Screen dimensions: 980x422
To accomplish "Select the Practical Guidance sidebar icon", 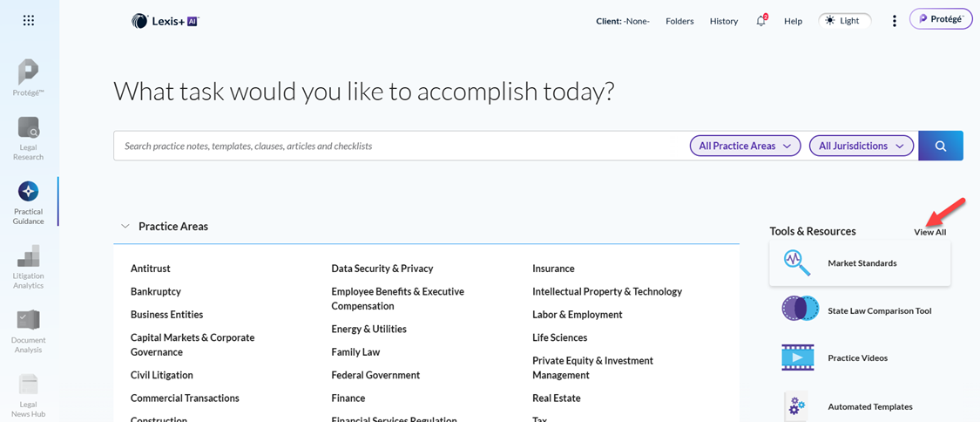I will click(29, 202).
